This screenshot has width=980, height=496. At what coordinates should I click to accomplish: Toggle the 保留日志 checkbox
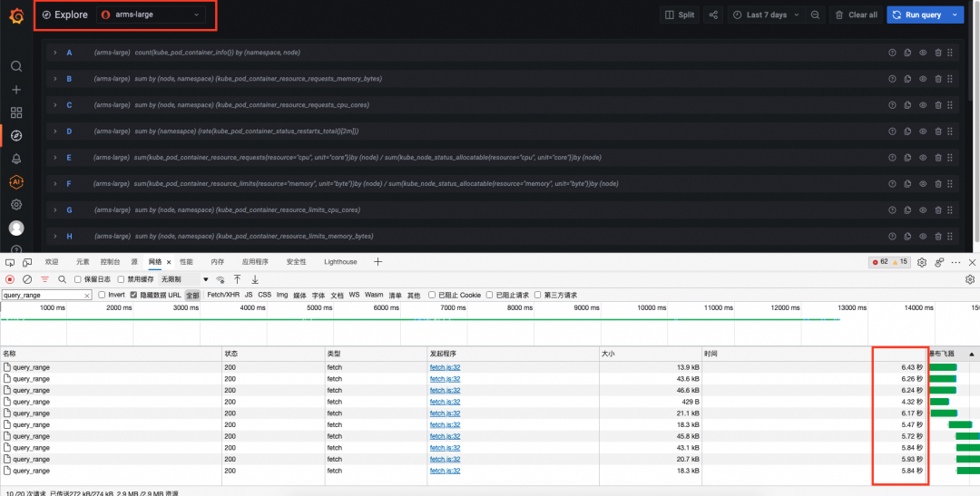pyautogui.click(x=77, y=279)
